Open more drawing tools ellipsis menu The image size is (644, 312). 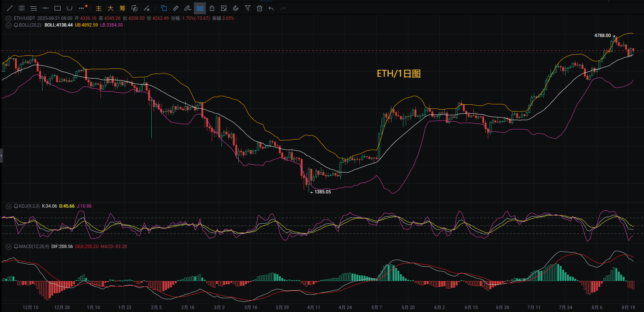pyautogui.click(x=82, y=8)
